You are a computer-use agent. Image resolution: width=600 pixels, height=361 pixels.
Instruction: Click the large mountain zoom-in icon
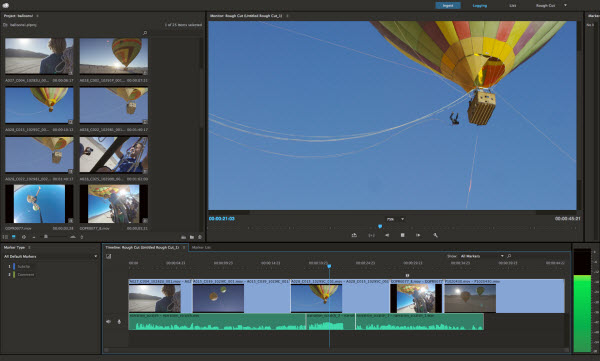73,237
